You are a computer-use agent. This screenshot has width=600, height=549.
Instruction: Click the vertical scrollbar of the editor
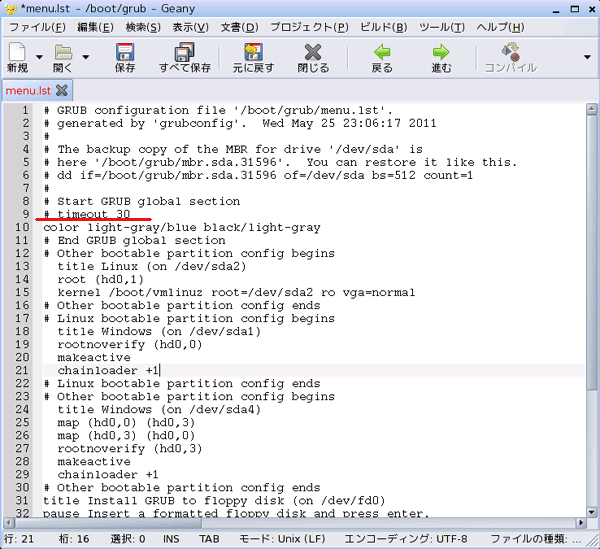click(590, 300)
